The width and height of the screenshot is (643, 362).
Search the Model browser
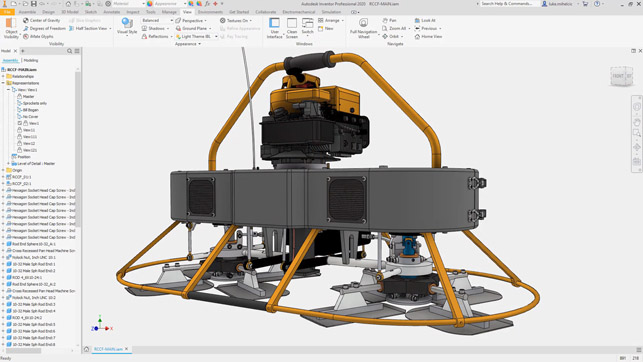click(x=69, y=51)
